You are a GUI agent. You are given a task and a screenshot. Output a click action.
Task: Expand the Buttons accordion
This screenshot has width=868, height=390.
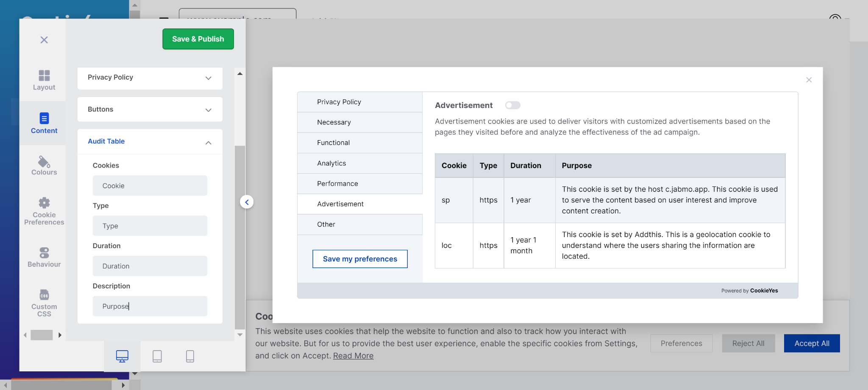(x=150, y=109)
